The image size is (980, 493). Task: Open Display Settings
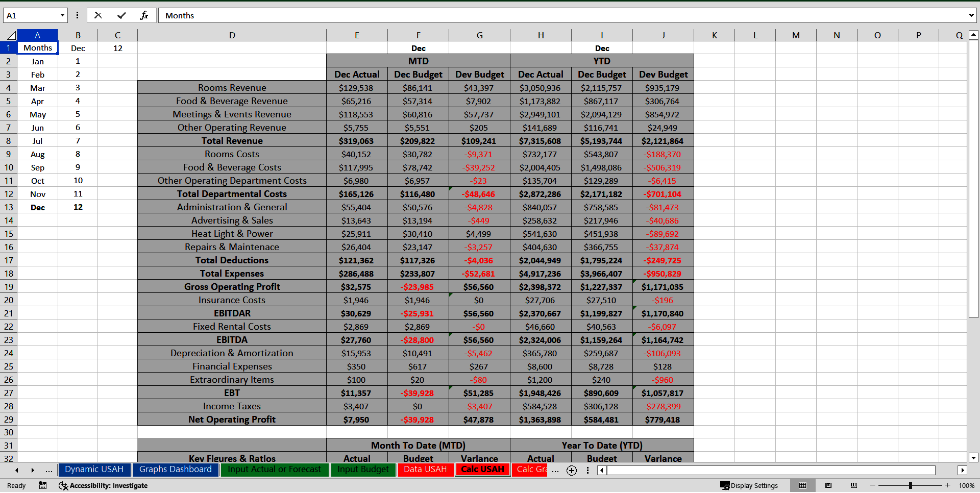pos(749,485)
